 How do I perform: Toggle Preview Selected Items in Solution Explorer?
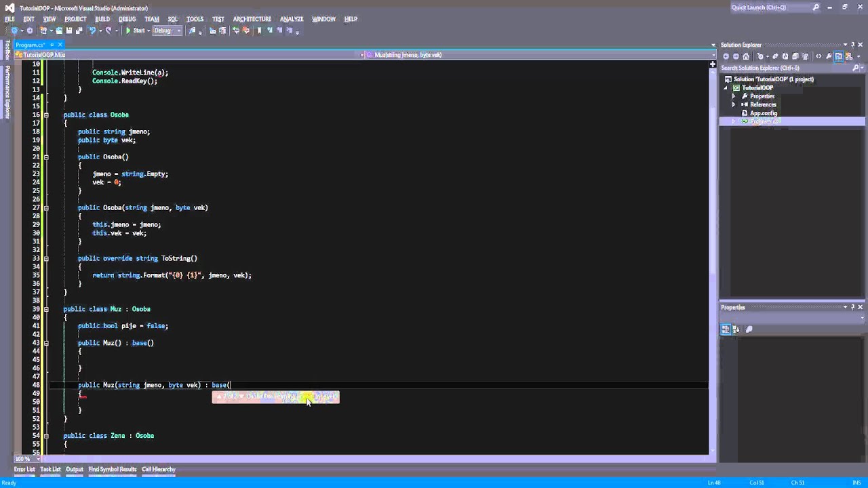[x=839, y=56]
